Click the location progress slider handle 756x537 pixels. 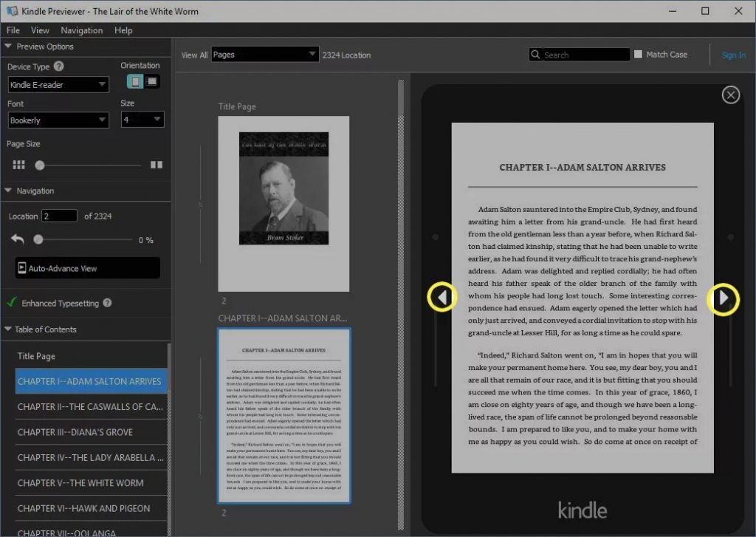point(38,239)
